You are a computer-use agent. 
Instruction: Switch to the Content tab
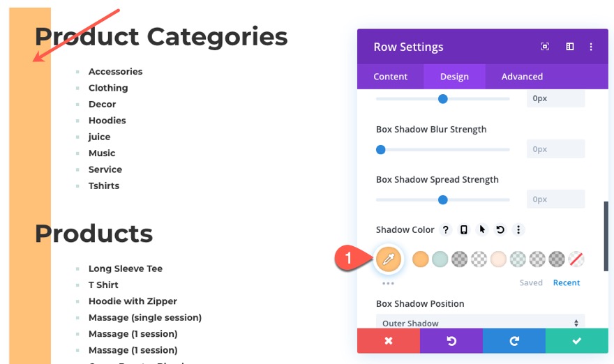tap(391, 77)
